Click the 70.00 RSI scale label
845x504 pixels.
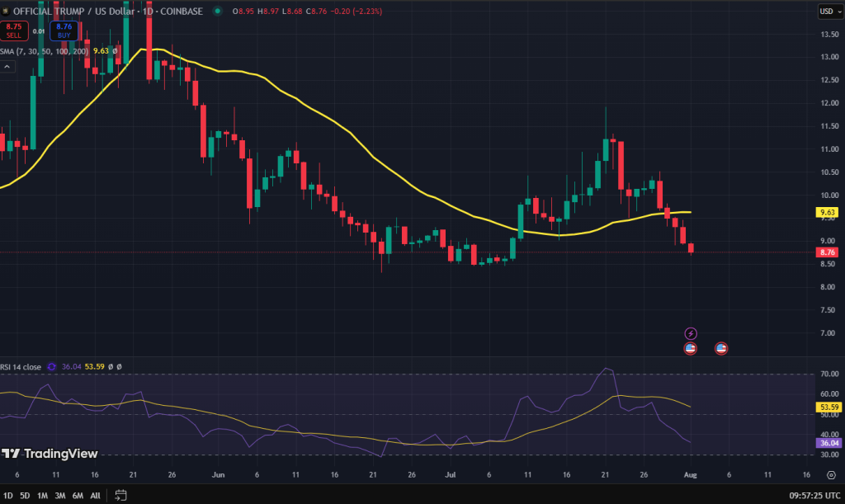pyautogui.click(x=829, y=374)
